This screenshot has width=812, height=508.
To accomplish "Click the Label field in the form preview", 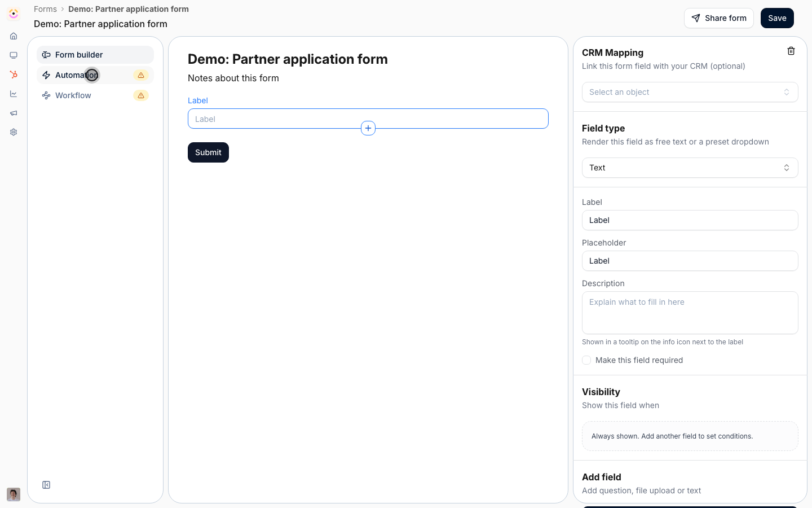I will coord(368,119).
